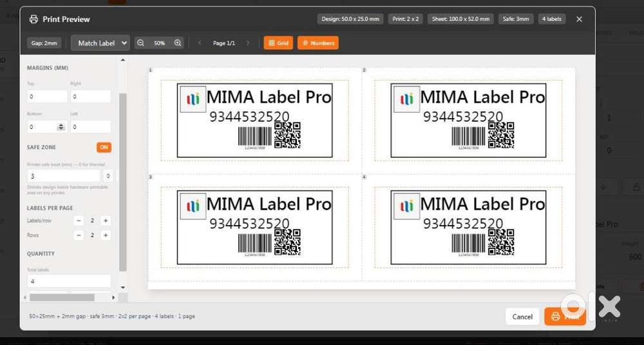Image resolution: width=644 pixels, height=345 pixels.
Task: Click the 50% zoom level value
Action: pos(159,43)
